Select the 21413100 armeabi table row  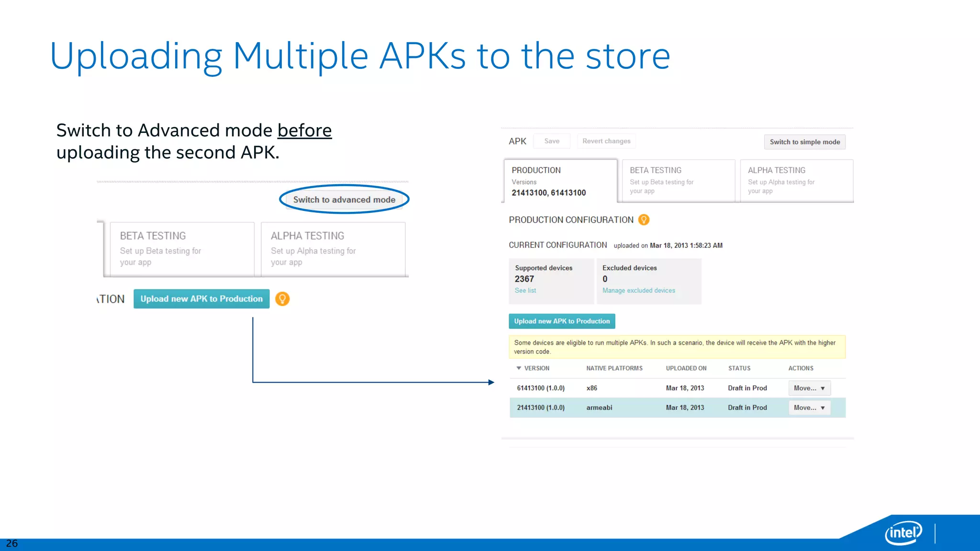622,408
